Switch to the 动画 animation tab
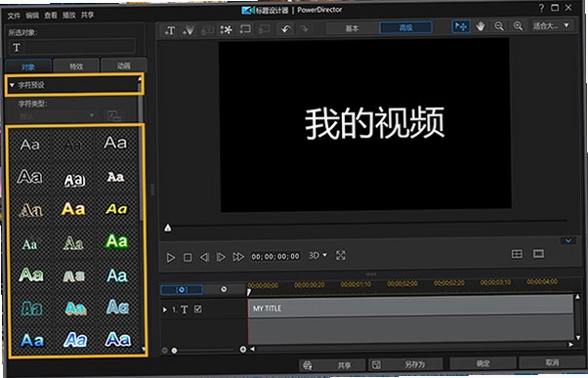 click(x=124, y=65)
